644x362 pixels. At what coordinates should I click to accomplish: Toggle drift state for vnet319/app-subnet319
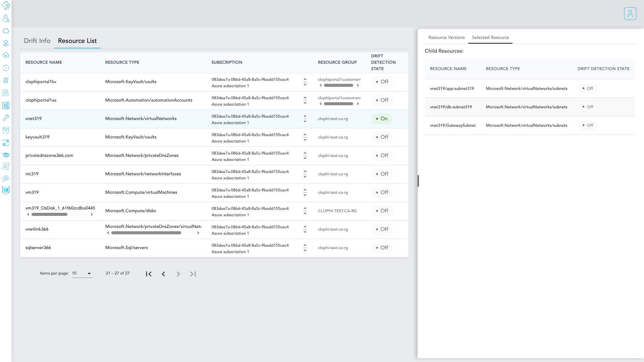(x=587, y=88)
